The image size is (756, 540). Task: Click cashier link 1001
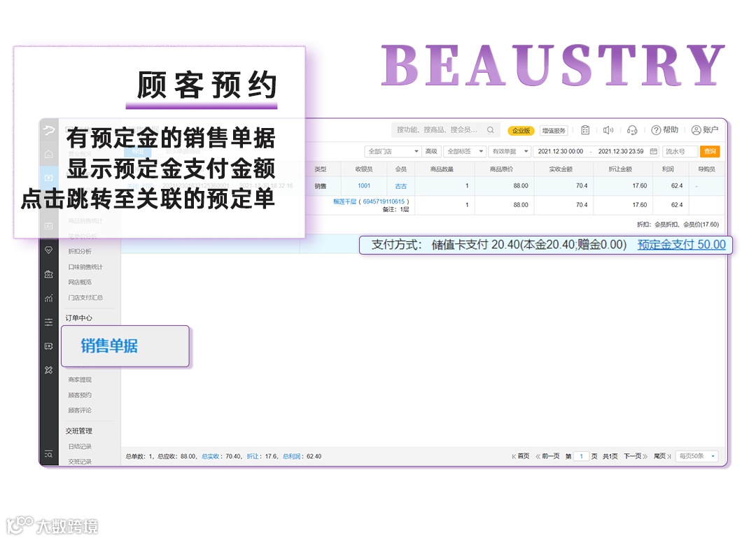[364, 186]
